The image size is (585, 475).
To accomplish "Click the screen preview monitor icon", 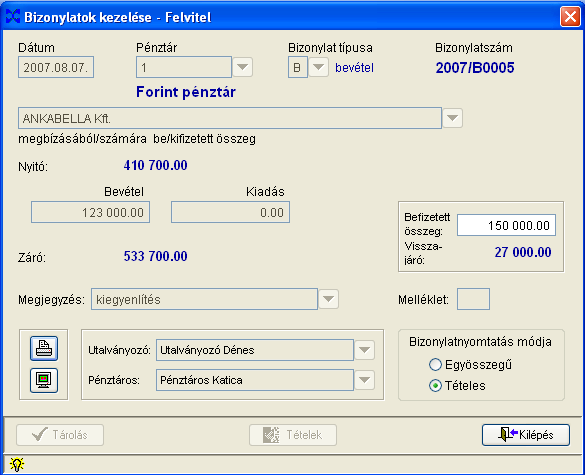I will point(44,380).
